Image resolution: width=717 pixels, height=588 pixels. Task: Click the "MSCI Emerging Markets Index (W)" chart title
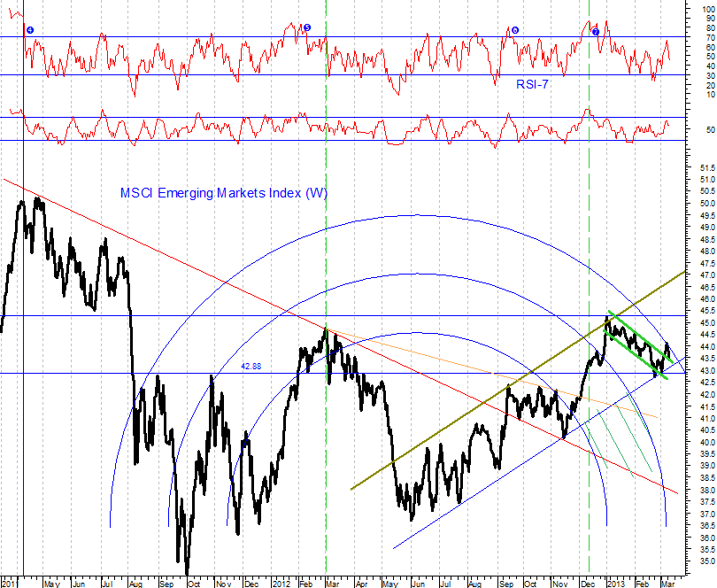[224, 193]
